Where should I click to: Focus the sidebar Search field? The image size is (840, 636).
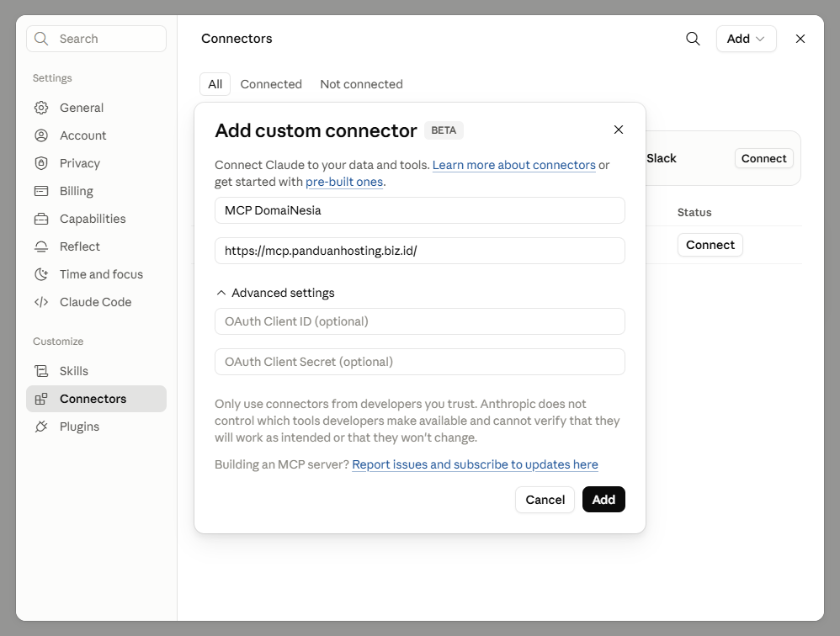pos(97,39)
